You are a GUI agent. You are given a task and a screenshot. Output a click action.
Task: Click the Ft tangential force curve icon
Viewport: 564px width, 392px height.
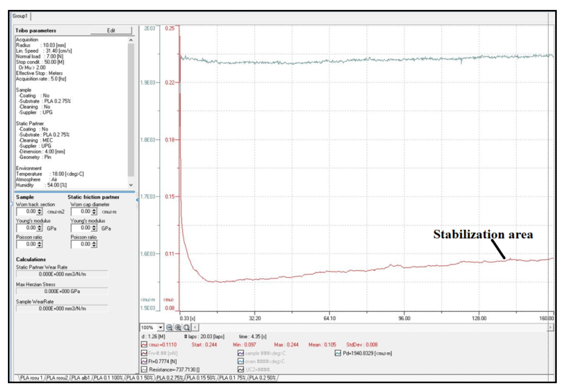pos(144,361)
